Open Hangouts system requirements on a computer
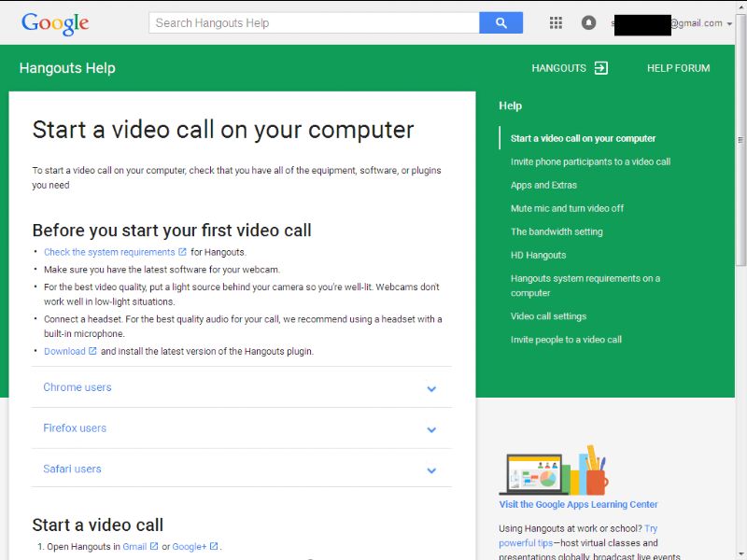Screen dimensions: 747x560 coord(585,286)
